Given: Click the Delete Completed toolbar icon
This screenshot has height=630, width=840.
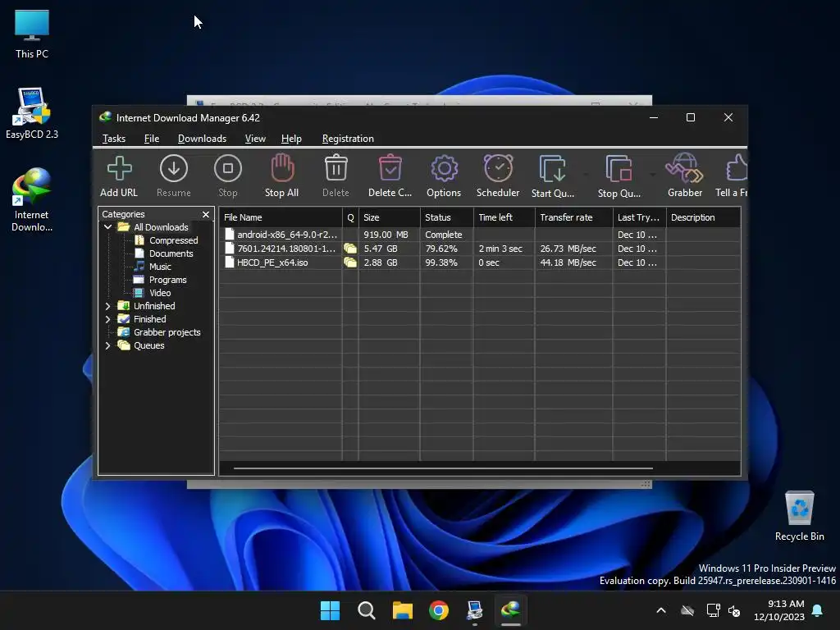Looking at the screenshot, I should (x=390, y=176).
